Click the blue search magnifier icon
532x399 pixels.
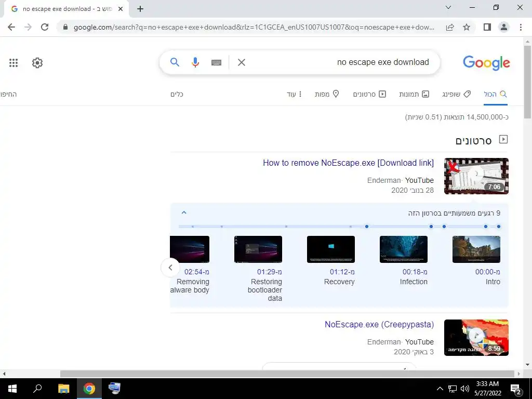[x=175, y=62]
